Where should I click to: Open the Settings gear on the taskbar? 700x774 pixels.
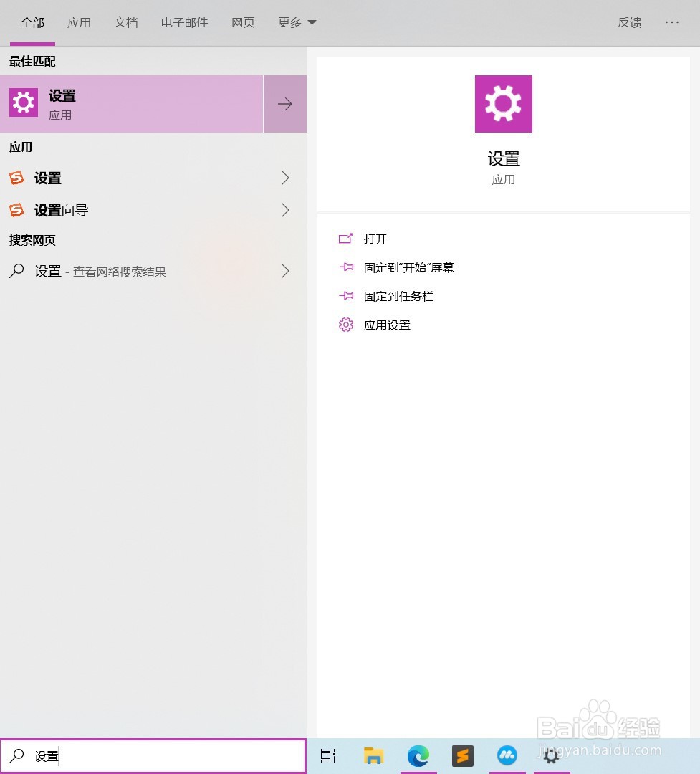(x=551, y=755)
